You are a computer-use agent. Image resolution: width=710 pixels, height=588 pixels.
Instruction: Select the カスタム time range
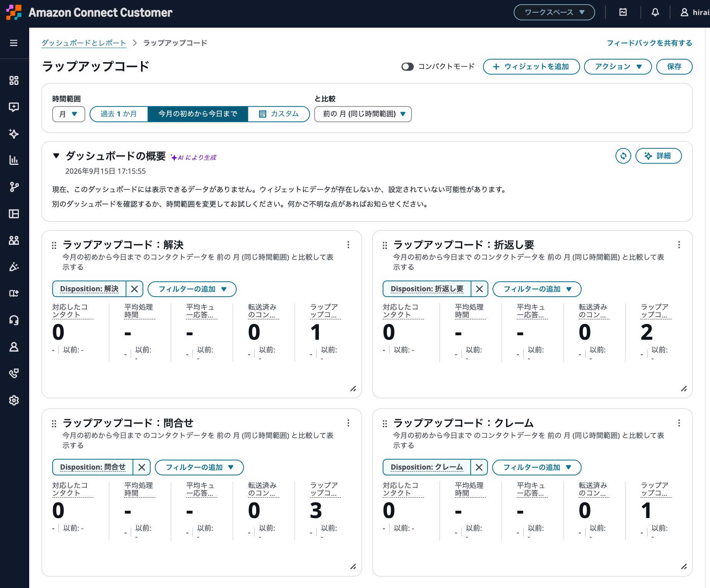coord(279,114)
